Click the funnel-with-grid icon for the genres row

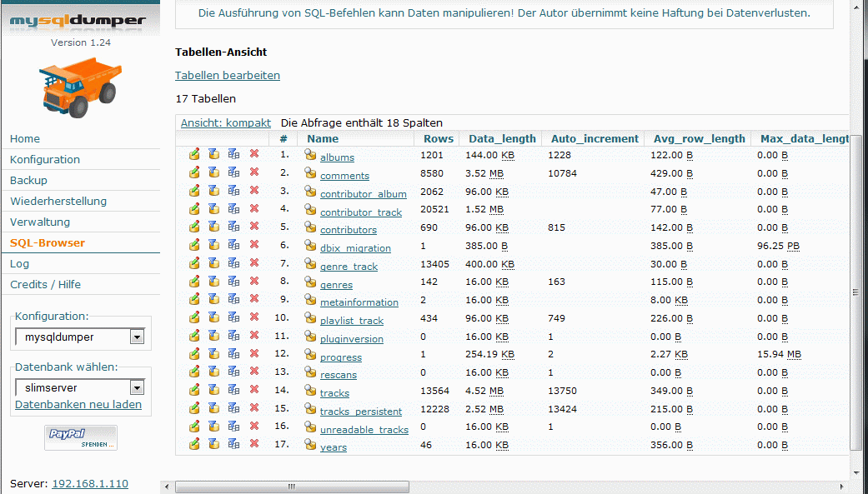234,282
